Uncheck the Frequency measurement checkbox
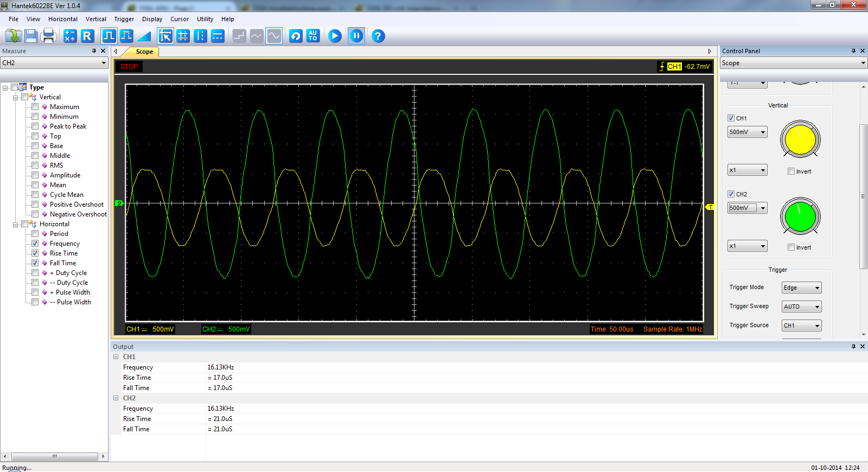This screenshot has width=868, height=472. (35, 244)
